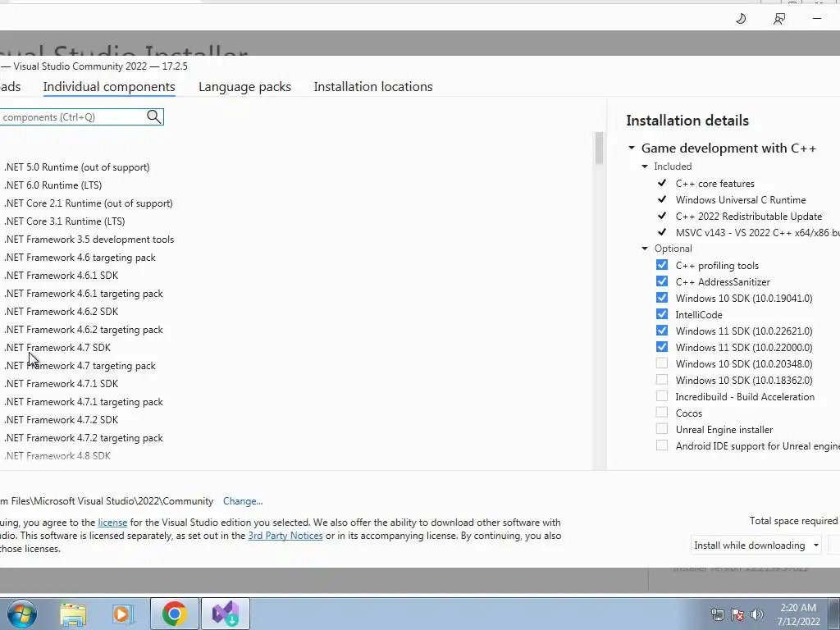The image size is (840, 630).
Task: Click the Action Center flag tray icon
Action: click(x=737, y=614)
